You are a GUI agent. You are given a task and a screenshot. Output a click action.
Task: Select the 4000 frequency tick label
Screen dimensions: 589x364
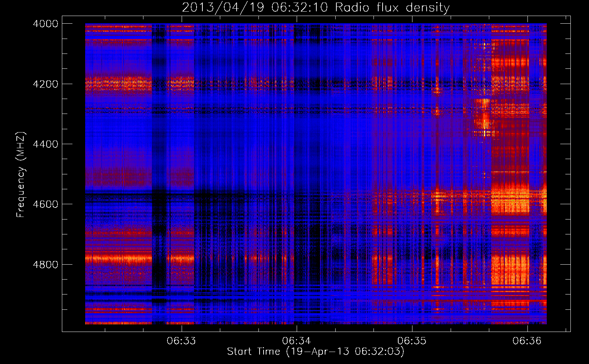[x=46, y=24]
